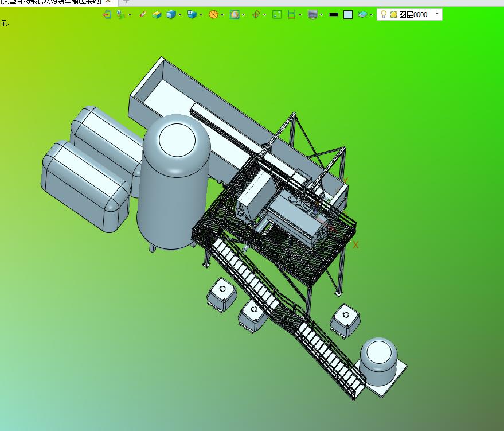Click the blue shaded cube icon
Viewport: 504px width, 431px height.
[171, 14]
